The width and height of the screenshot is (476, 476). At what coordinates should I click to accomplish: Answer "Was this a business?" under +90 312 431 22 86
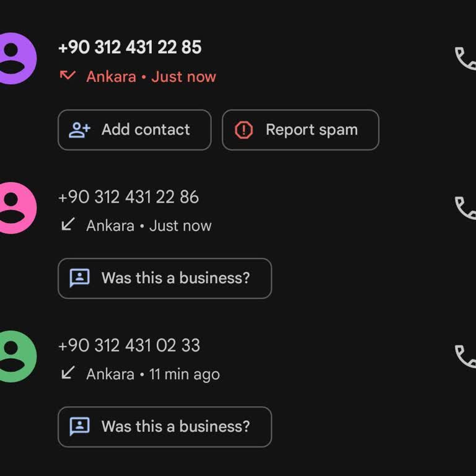coord(164,278)
